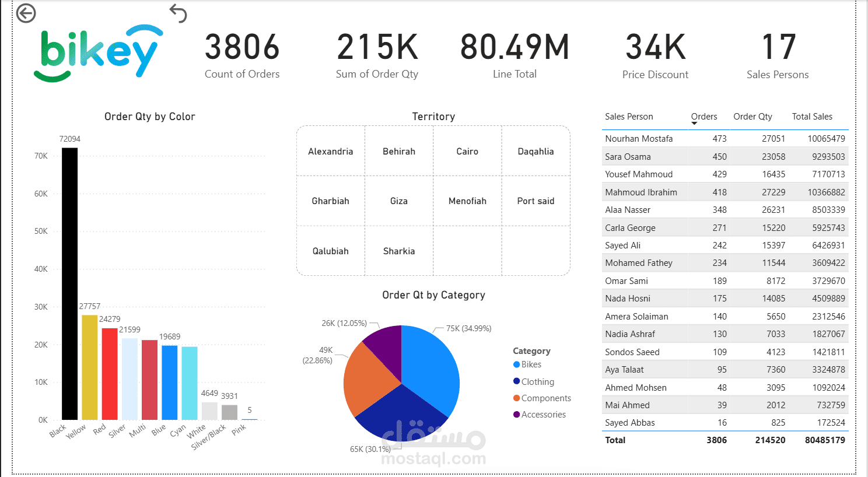Toggle the Orders column sort arrow
The image size is (868, 477).
694,124
